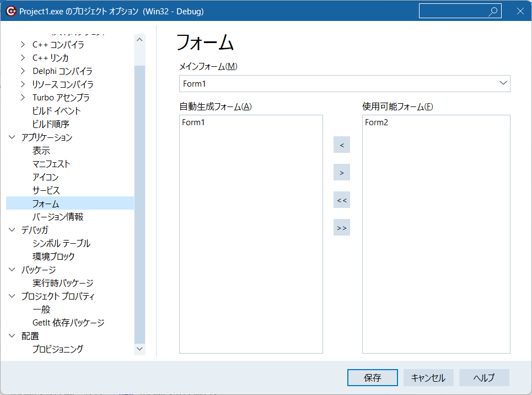Open ビルド イベント settings
The width and height of the screenshot is (532, 395).
(56, 111)
